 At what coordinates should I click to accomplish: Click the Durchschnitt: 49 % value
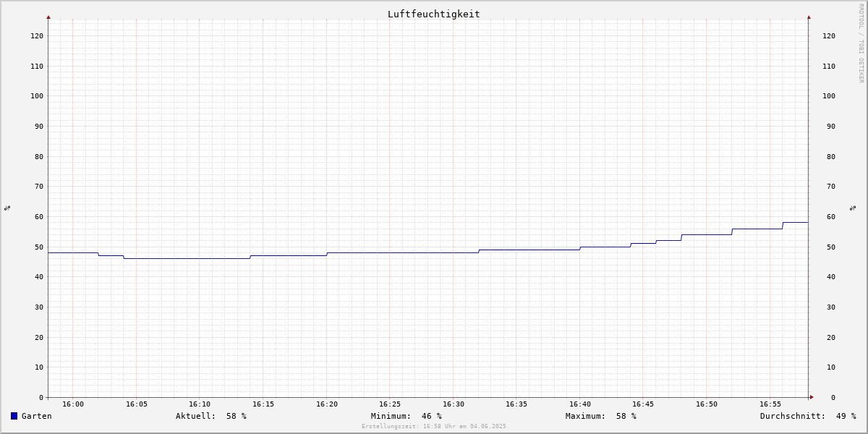(x=808, y=416)
